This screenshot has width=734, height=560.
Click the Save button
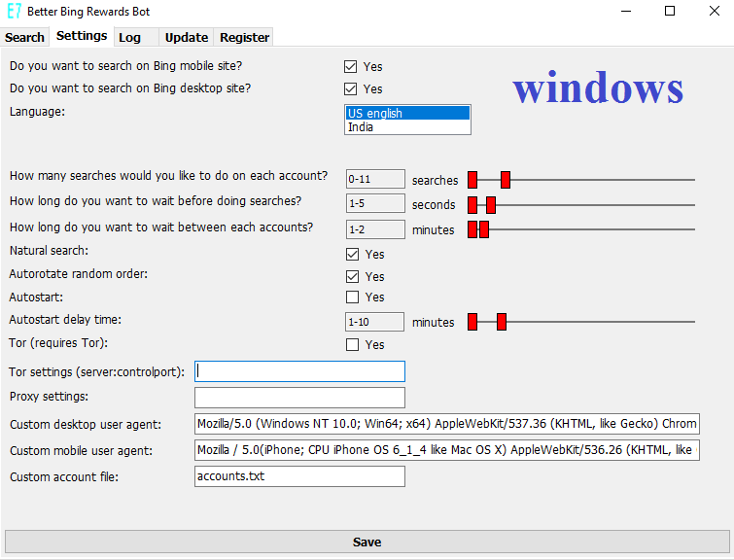click(x=367, y=542)
